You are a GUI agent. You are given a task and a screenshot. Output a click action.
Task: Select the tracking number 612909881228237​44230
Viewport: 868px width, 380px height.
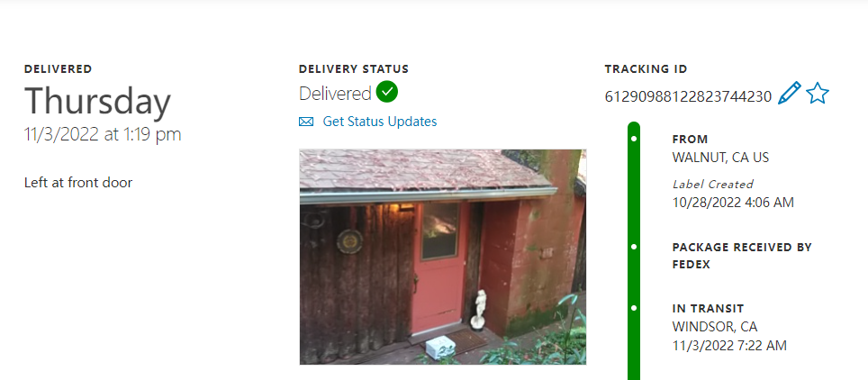coord(688,96)
